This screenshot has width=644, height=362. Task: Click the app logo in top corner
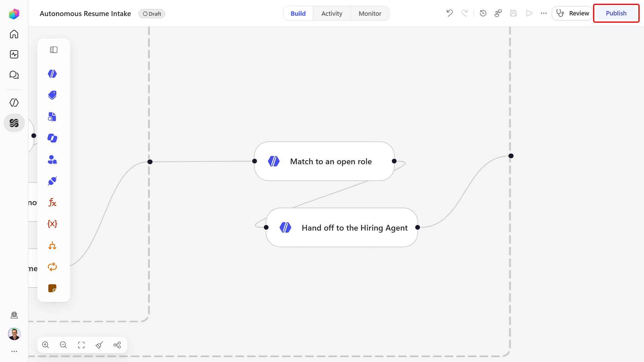[14, 14]
